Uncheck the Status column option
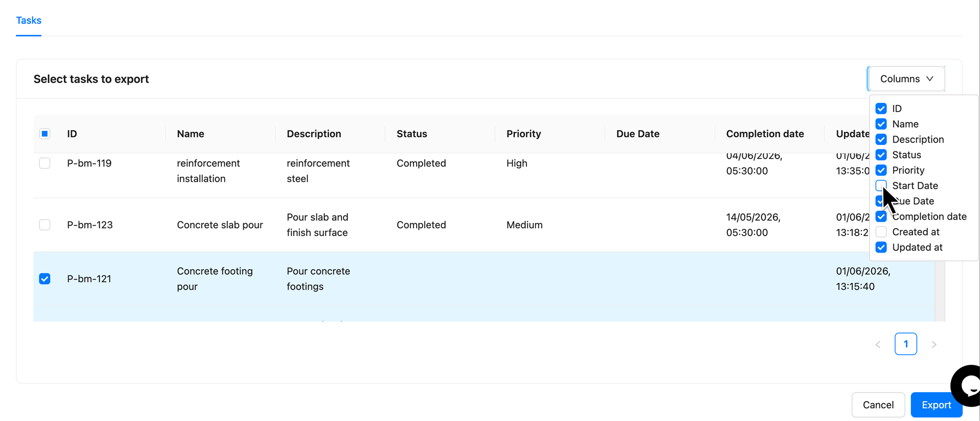 click(x=881, y=155)
